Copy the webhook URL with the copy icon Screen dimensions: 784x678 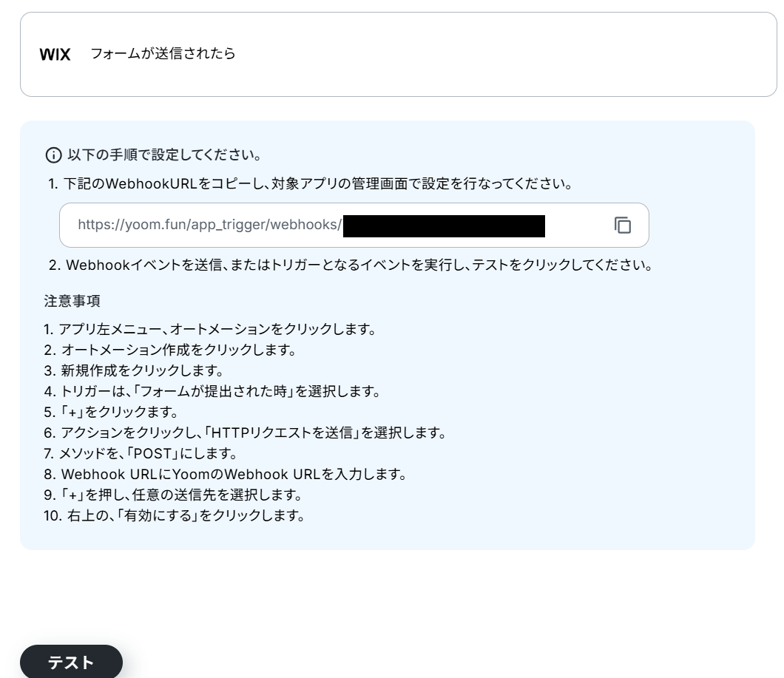(623, 225)
